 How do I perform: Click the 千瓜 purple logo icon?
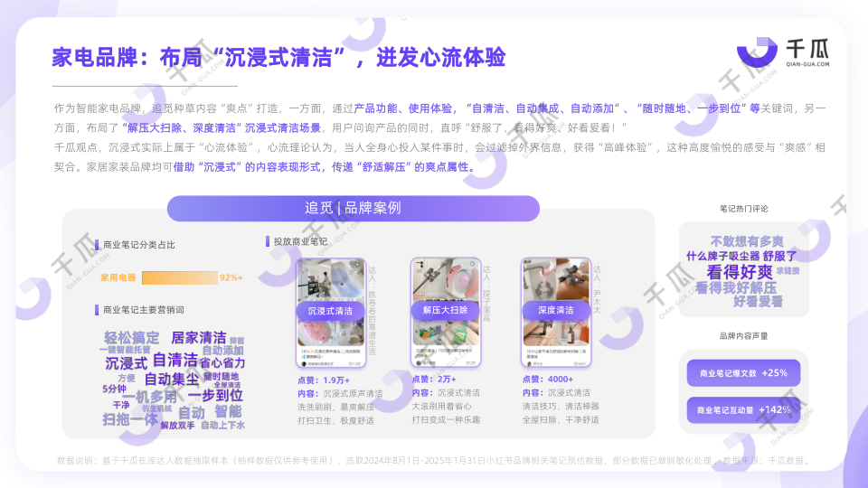[x=757, y=52]
